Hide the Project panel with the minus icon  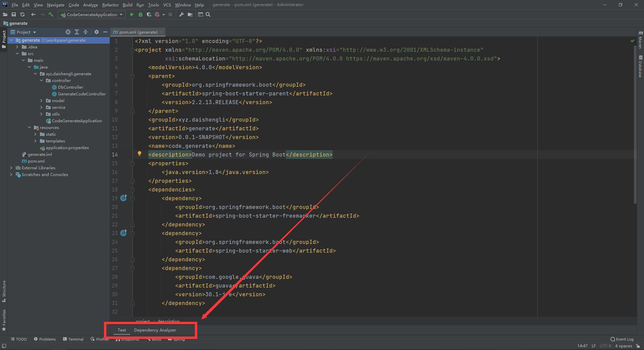[x=105, y=32]
